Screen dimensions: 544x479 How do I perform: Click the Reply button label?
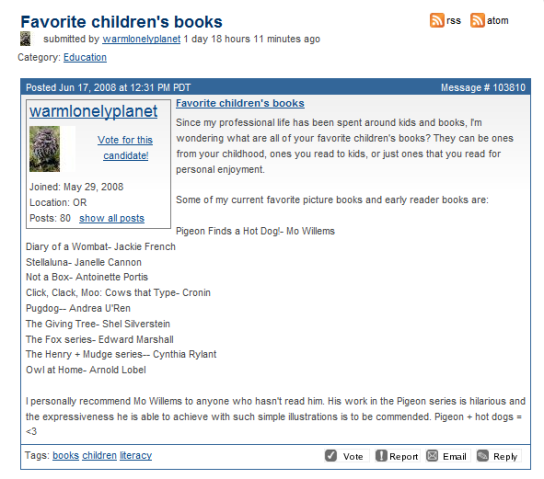[x=505, y=456]
